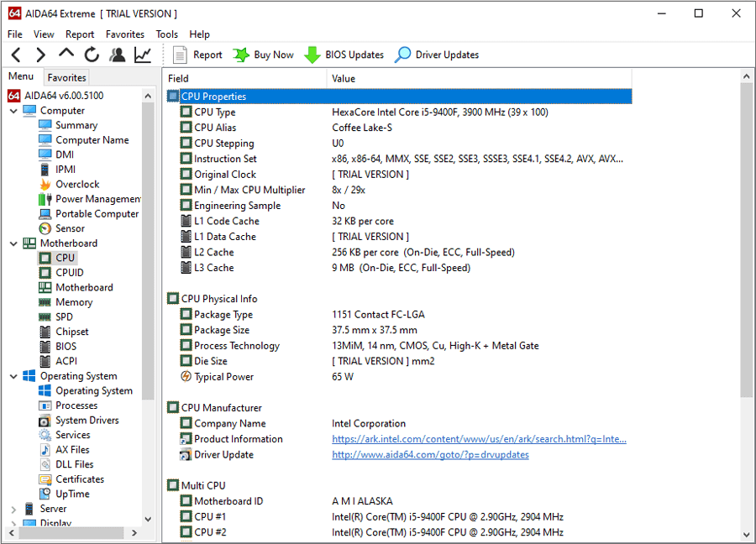
Task: Collapse the Motherboard tree category
Action: [x=13, y=243]
